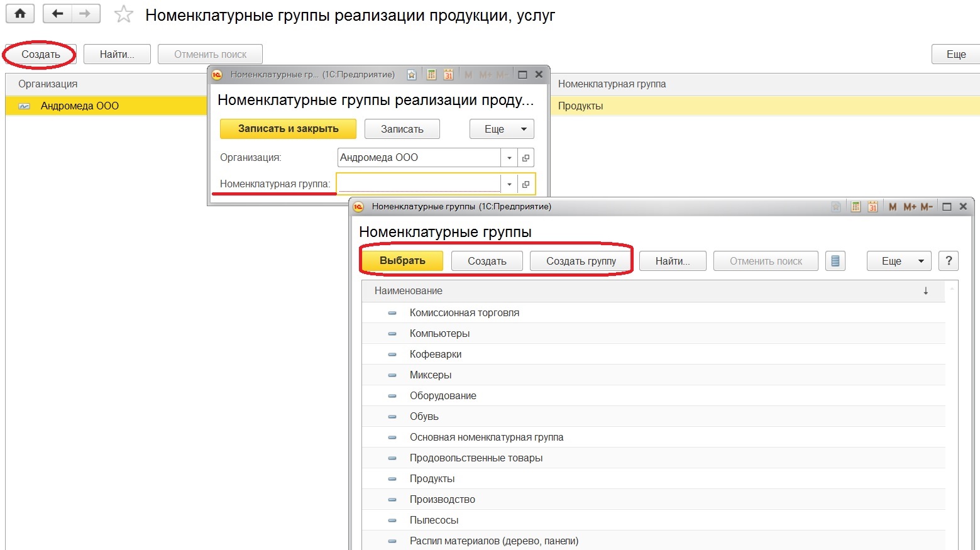The image size is (980, 550).
Task: Toggle list view mode icon in picker
Action: tap(835, 261)
